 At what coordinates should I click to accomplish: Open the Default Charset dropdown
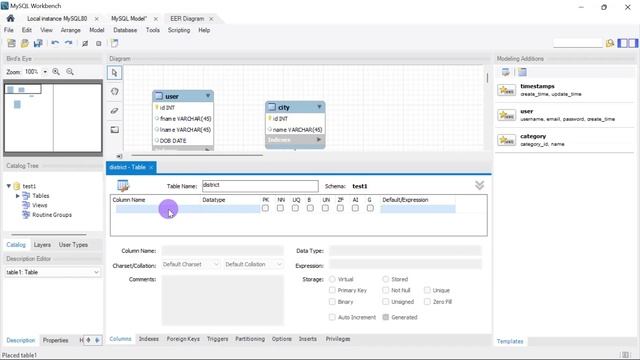(x=191, y=264)
